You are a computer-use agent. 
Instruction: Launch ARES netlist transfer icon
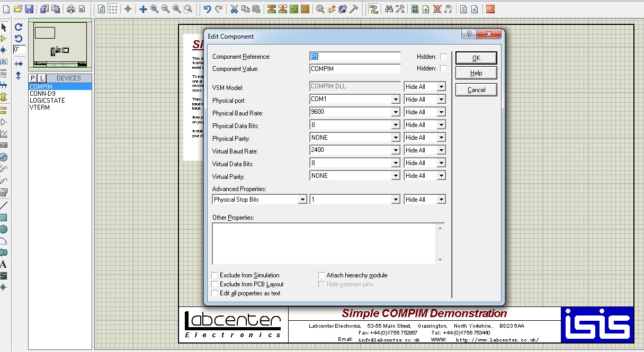[490, 9]
